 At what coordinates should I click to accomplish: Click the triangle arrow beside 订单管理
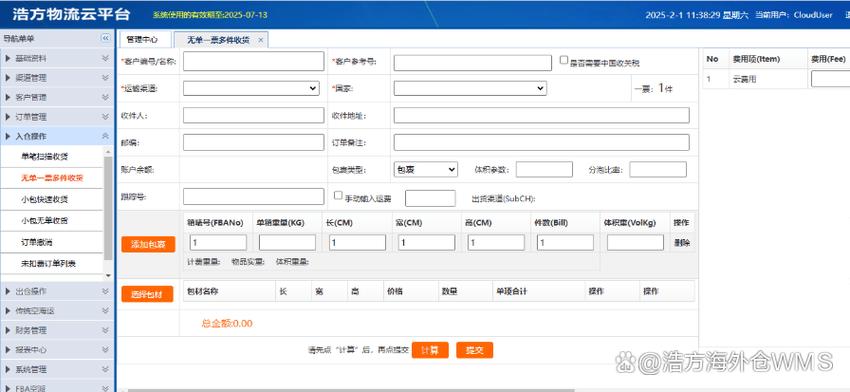pos(8,117)
